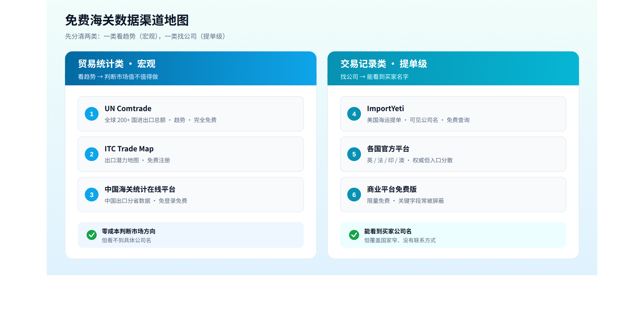
Task: Select the UN Comtrade card title
Action: [x=128, y=108]
